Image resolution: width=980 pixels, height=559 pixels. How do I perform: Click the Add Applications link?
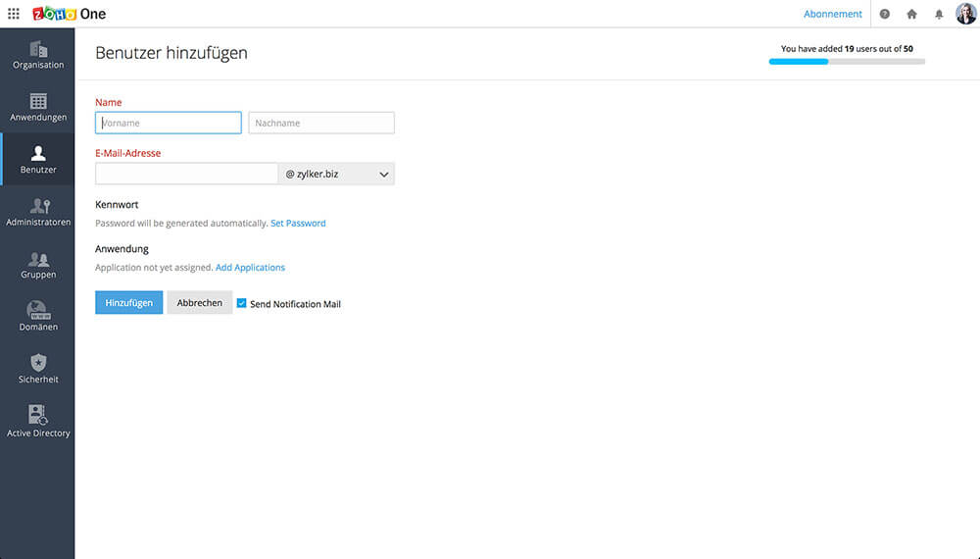click(250, 268)
